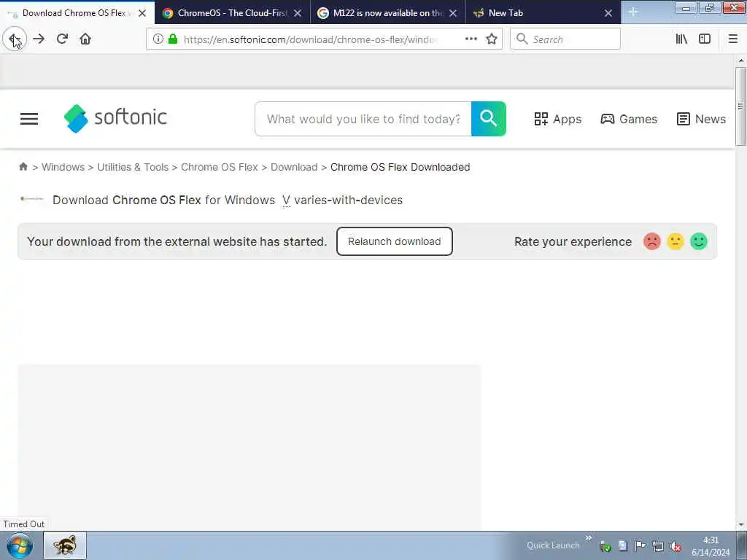Click the taskbar clock showing 4:31
This screenshot has width=747, height=560.
[711, 545]
